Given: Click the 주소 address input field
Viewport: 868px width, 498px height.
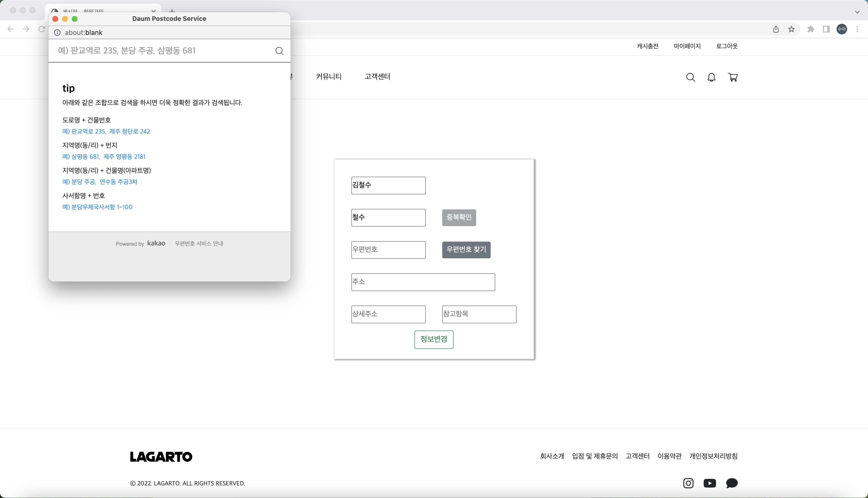Looking at the screenshot, I should pos(423,282).
